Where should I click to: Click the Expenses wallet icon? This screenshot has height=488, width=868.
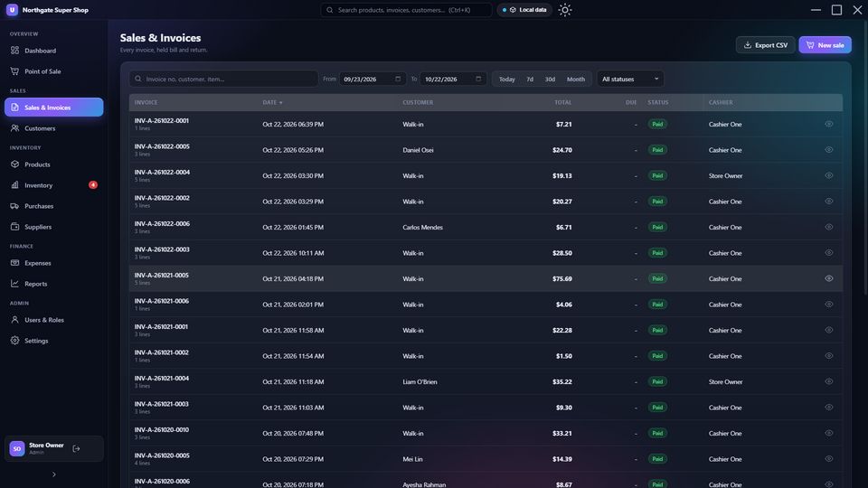[x=15, y=263]
